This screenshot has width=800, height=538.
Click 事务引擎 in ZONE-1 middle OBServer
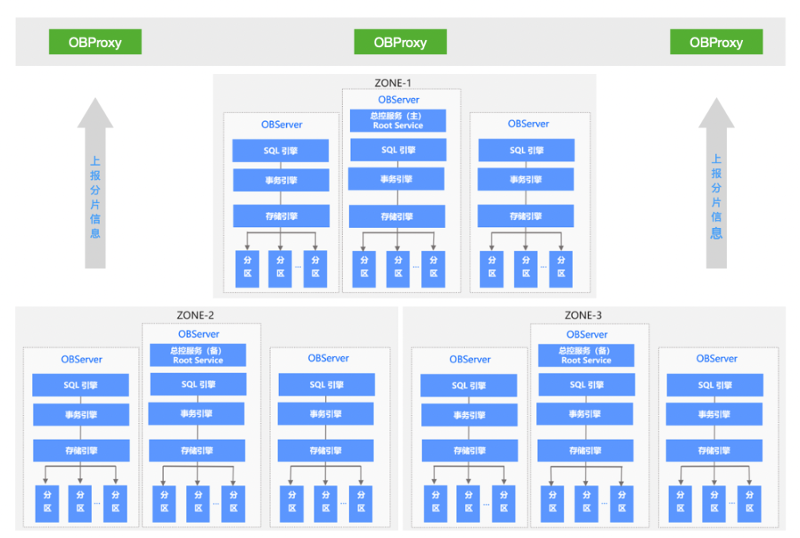(x=396, y=179)
